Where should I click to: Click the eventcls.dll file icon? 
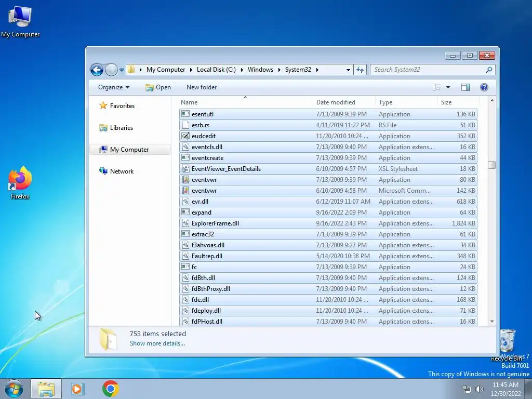click(185, 147)
